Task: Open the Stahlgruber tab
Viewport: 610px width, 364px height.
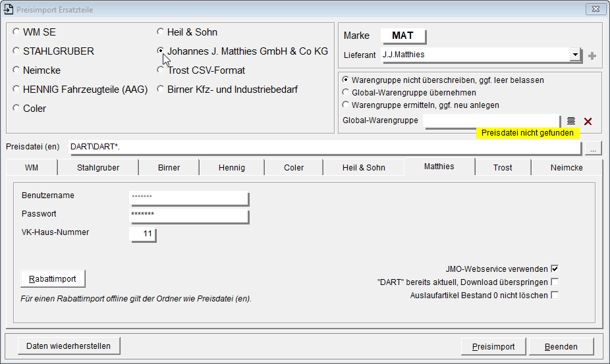Action: (x=98, y=168)
